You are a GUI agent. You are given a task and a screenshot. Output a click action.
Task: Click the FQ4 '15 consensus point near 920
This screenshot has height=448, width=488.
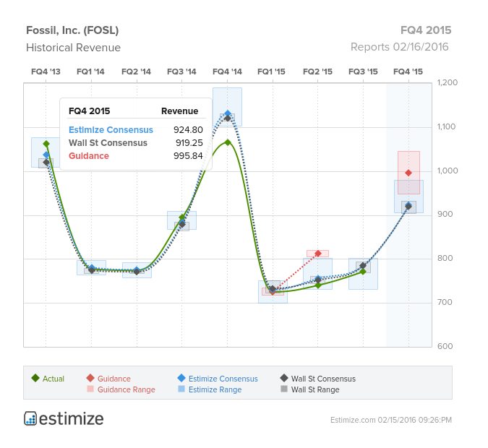click(408, 206)
